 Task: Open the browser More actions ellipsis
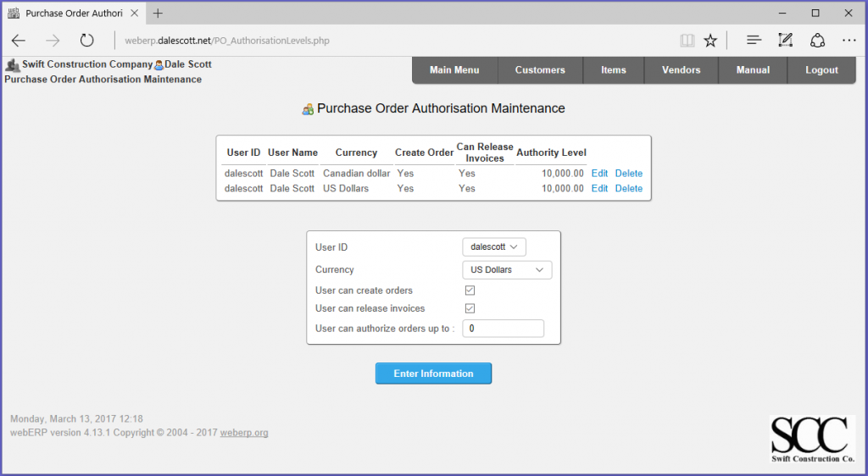pyautogui.click(x=849, y=41)
